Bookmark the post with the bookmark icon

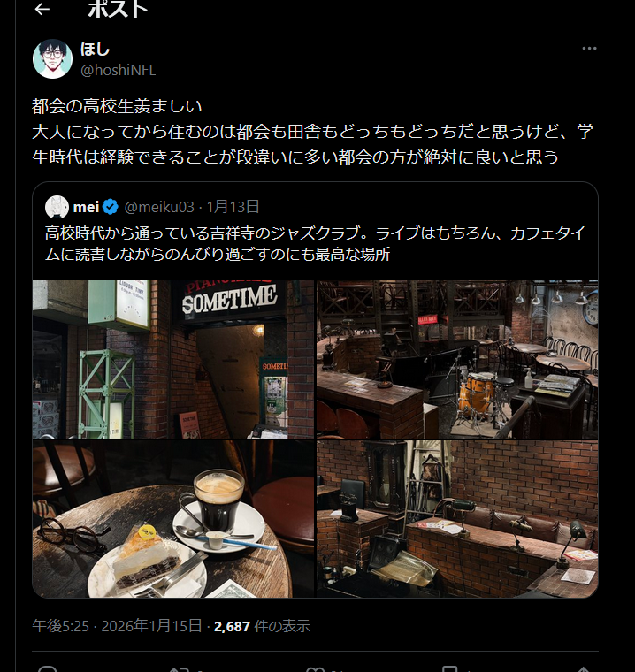tap(450, 669)
